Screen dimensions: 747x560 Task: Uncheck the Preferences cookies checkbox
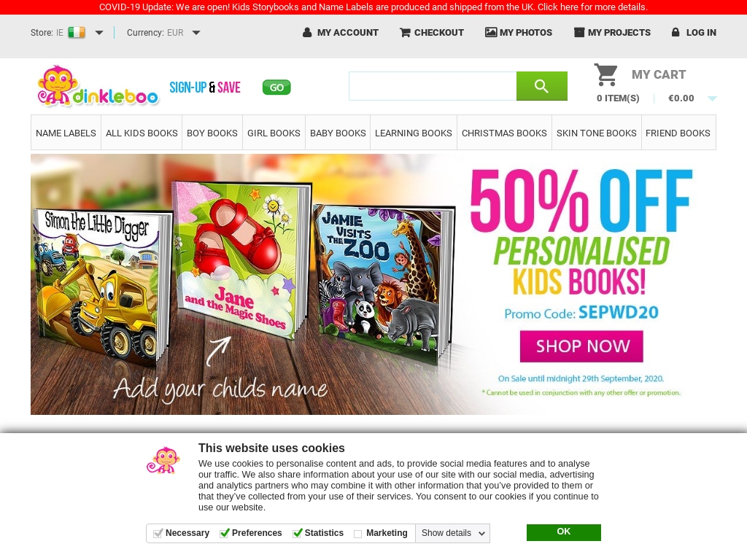point(225,533)
